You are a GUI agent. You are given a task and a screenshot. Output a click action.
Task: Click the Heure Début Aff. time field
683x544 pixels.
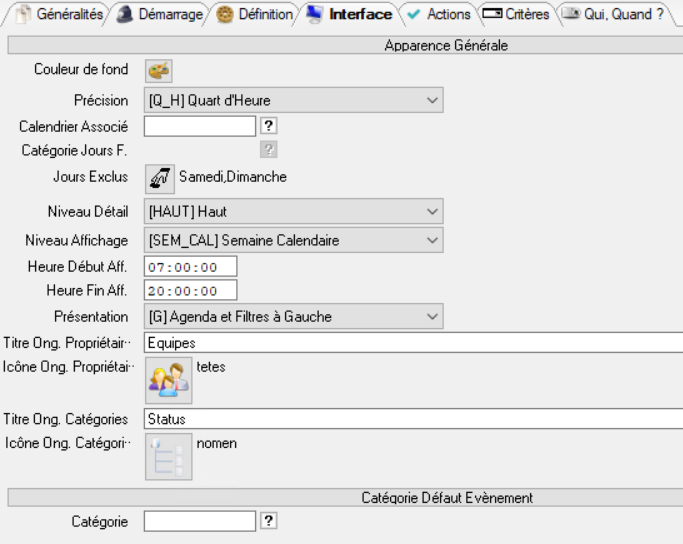pyautogui.click(x=190, y=267)
